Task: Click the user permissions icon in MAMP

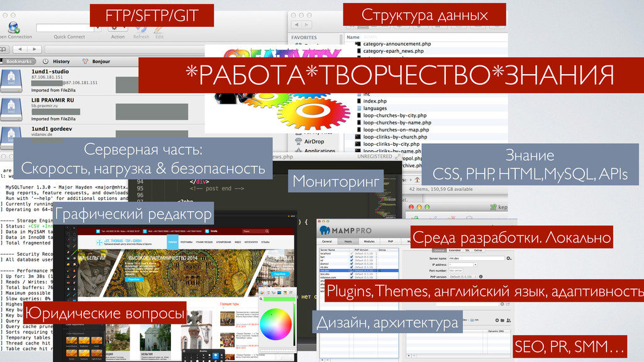Action: 508,320
